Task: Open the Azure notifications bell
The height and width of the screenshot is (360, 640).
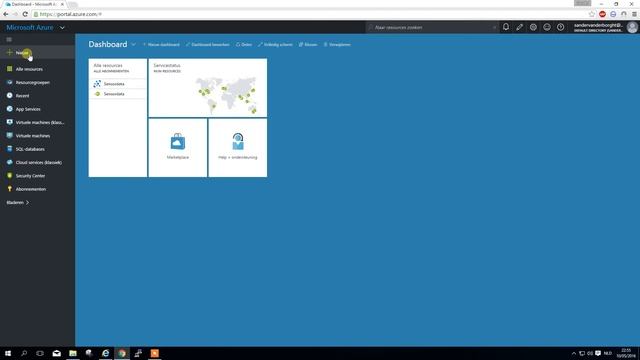Action: 506,27
